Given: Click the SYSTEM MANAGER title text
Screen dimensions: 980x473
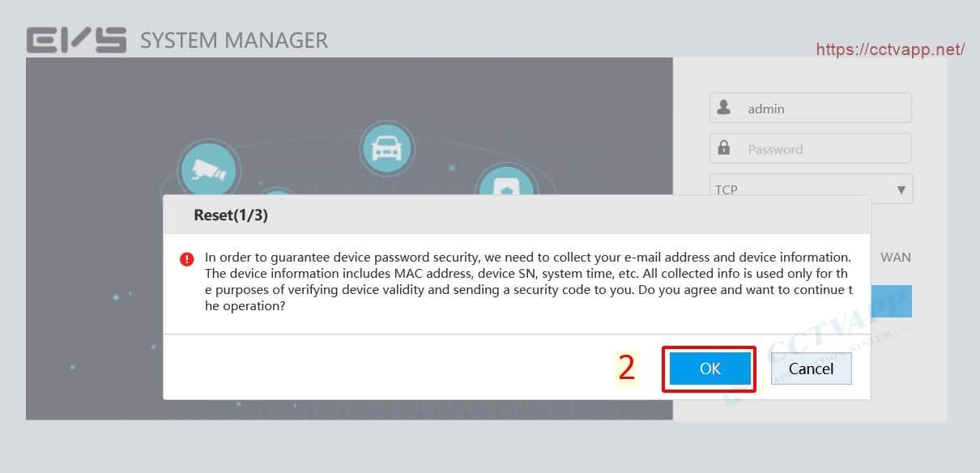Looking at the screenshot, I should [x=234, y=40].
